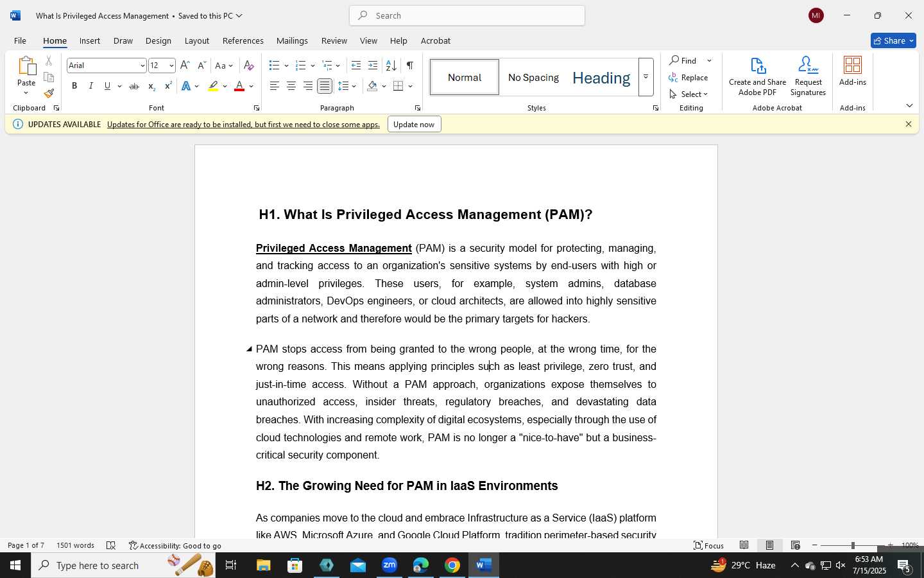Open the proofing check icon in status bar
924x578 pixels.
coord(111,545)
